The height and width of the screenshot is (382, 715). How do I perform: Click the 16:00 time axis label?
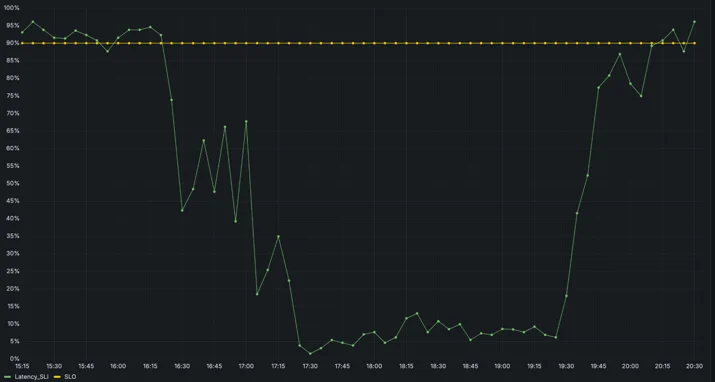tap(118, 366)
